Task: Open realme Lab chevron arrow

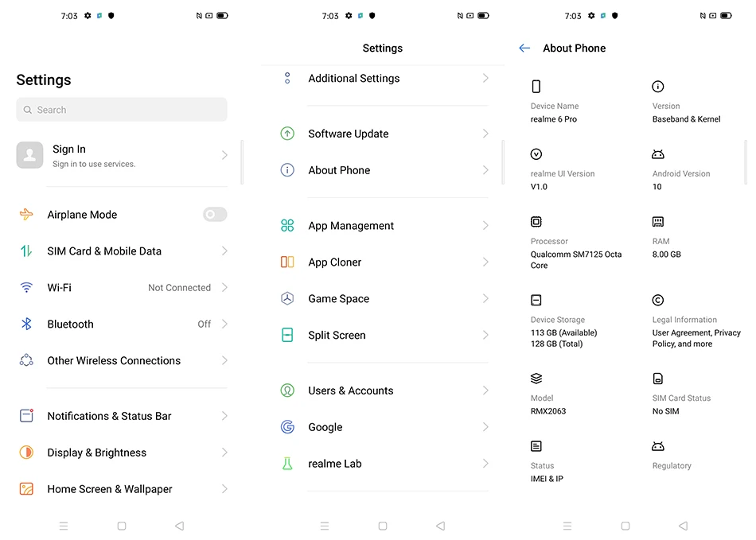Action: click(485, 464)
